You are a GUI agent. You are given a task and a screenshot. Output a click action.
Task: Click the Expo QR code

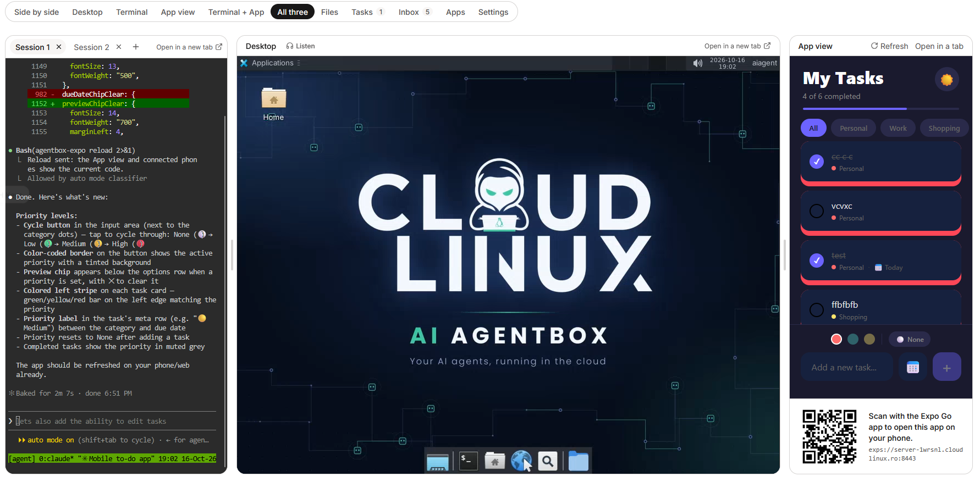pos(829,436)
